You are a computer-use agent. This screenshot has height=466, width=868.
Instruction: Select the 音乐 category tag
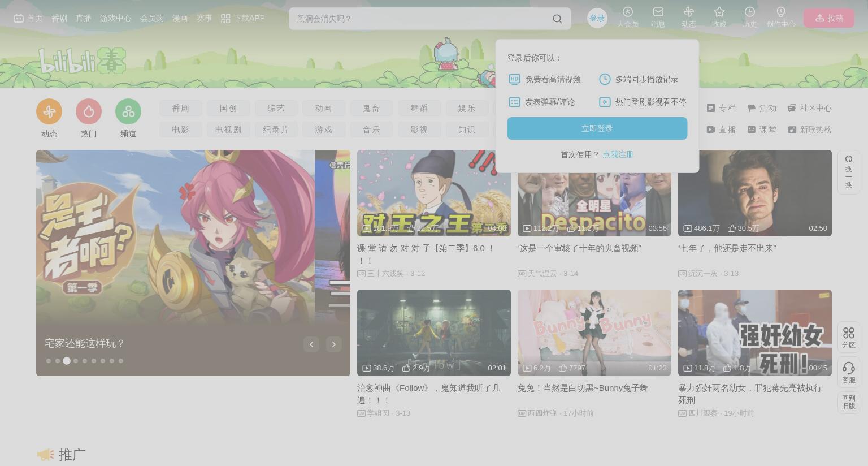pyautogui.click(x=371, y=130)
